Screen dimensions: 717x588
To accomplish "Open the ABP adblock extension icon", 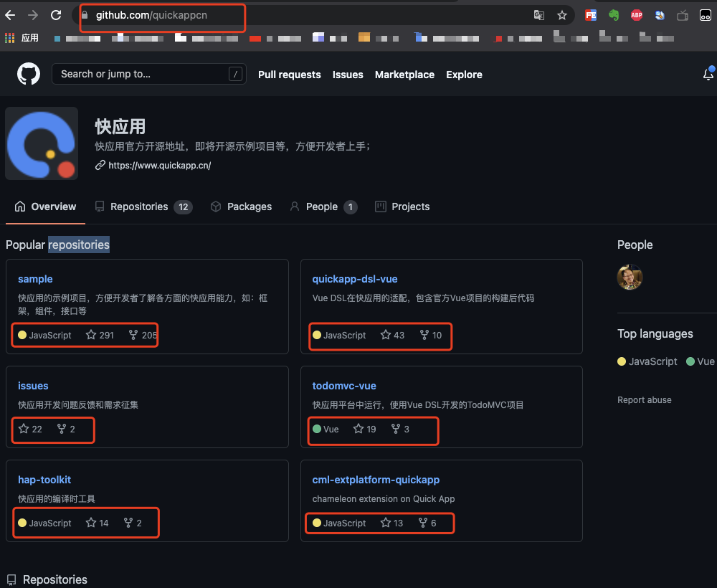I will coord(637,16).
